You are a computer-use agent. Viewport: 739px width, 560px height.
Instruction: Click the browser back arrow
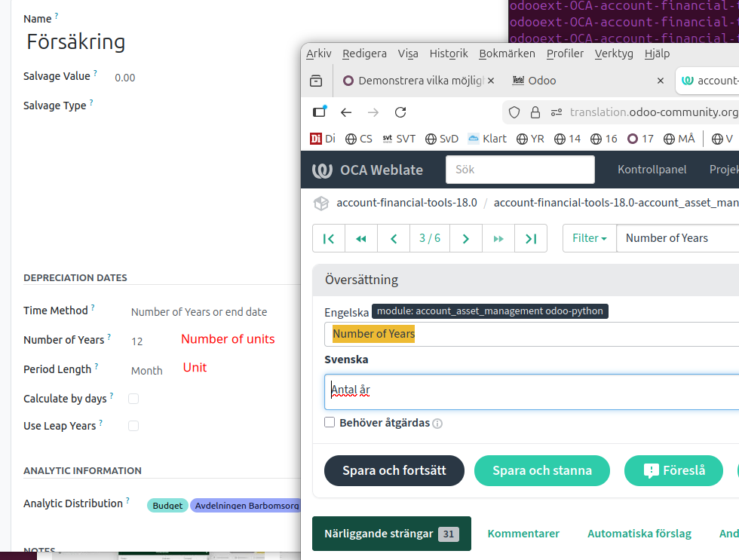(346, 112)
